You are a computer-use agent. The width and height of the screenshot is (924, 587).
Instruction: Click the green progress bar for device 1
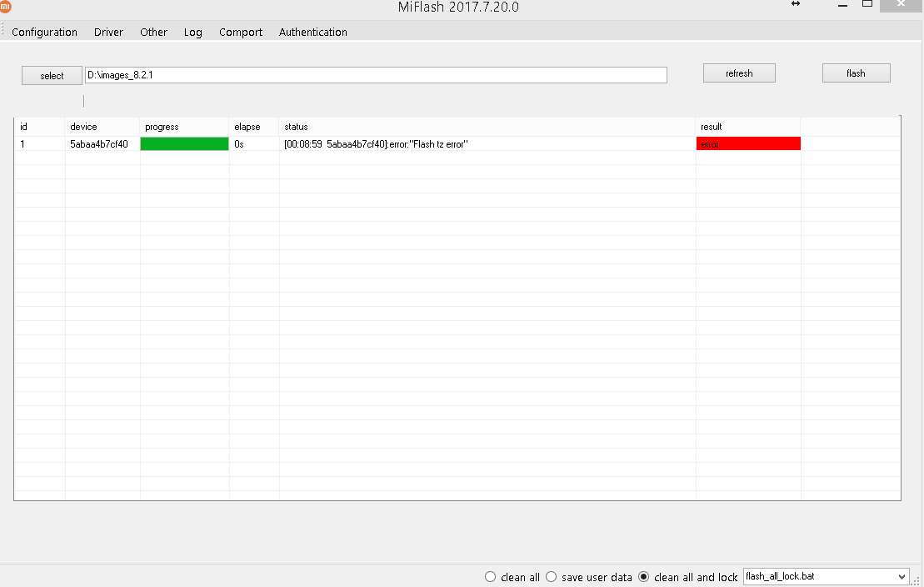coord(184,144)
